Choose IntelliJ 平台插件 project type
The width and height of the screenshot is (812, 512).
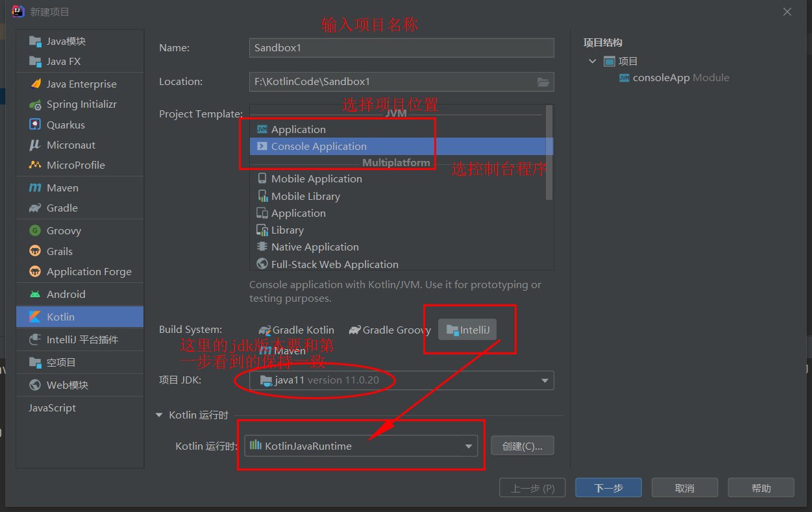[x=80, y=339]
